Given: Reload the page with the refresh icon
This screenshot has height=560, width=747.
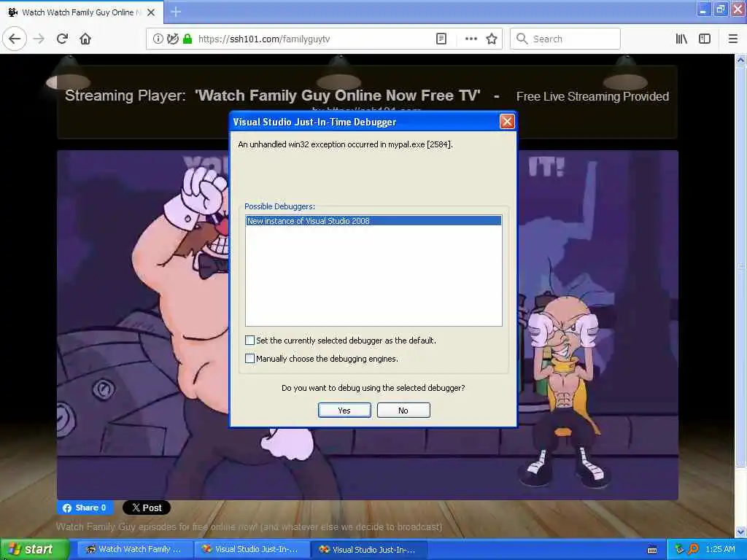Looking at the screenshot, I should point(63,39).
